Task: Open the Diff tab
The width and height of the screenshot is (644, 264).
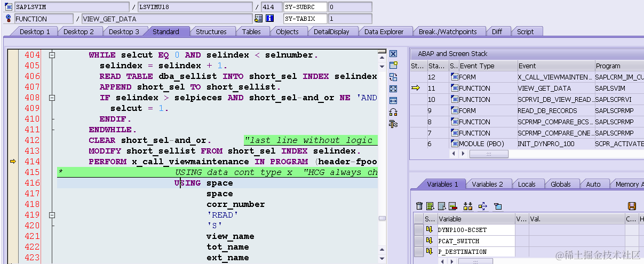Action: coord(497,31)
